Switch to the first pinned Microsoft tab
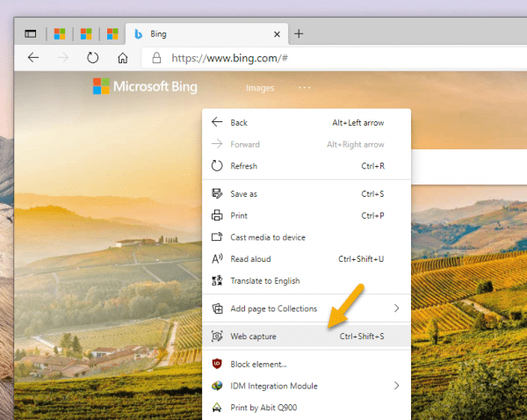 click(60, 33)
